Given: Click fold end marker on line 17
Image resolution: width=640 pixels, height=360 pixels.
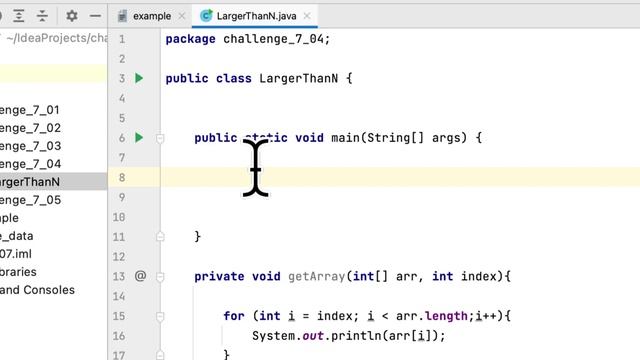Looking at the screenshot, I should tap(160, 355).
